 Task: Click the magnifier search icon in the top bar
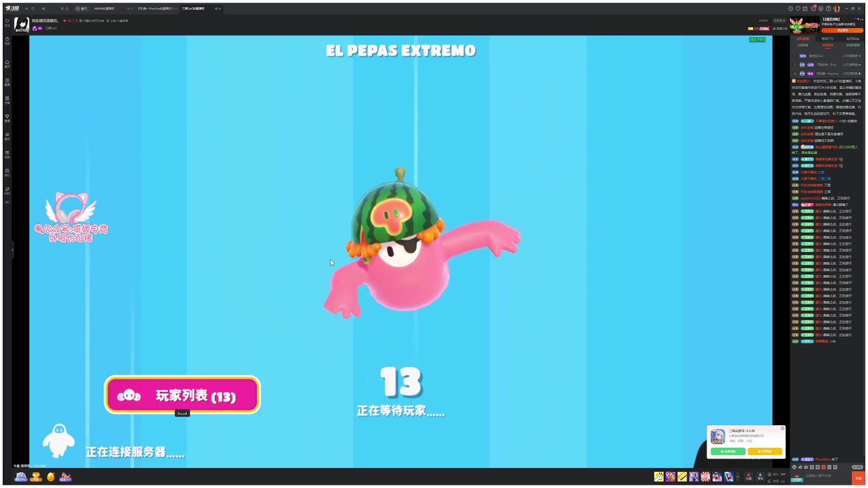[67, 9]
